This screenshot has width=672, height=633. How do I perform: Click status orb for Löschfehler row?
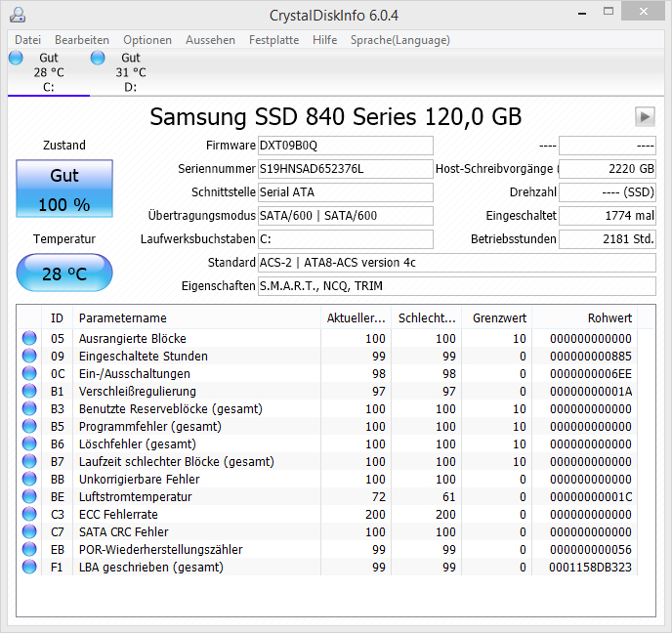(x=29, y=443)
